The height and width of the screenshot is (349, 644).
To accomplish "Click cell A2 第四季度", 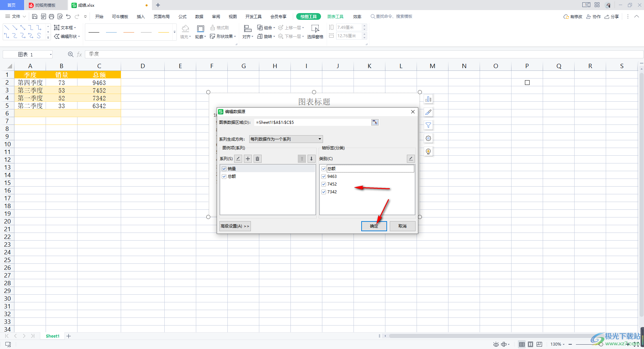I will [30, 83].
